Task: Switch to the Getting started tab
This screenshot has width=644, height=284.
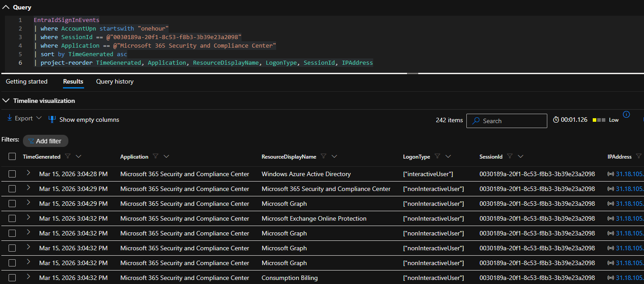Action: click(x=27, y=81)
